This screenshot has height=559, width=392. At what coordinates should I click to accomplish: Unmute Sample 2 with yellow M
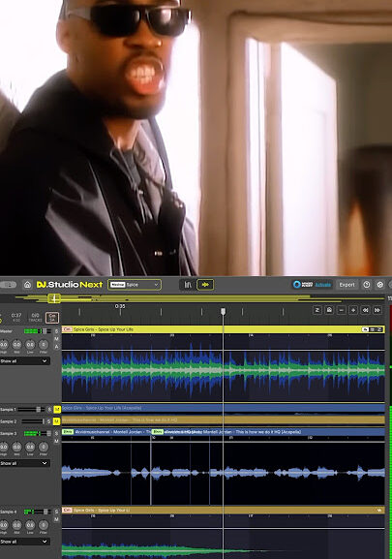56,421
